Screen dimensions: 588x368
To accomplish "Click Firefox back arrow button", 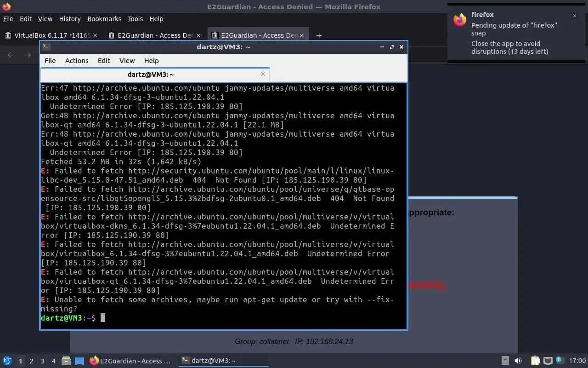I will pos(11,55).
